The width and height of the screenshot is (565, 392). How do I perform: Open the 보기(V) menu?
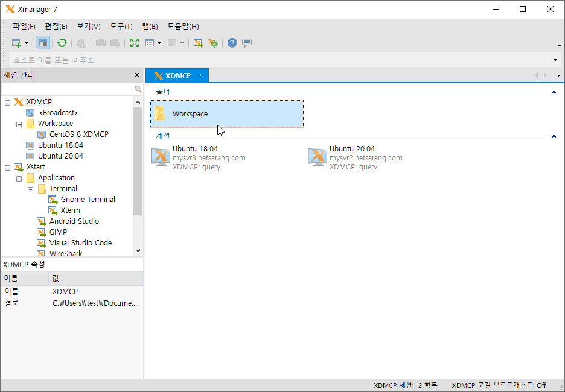(88, 27)
